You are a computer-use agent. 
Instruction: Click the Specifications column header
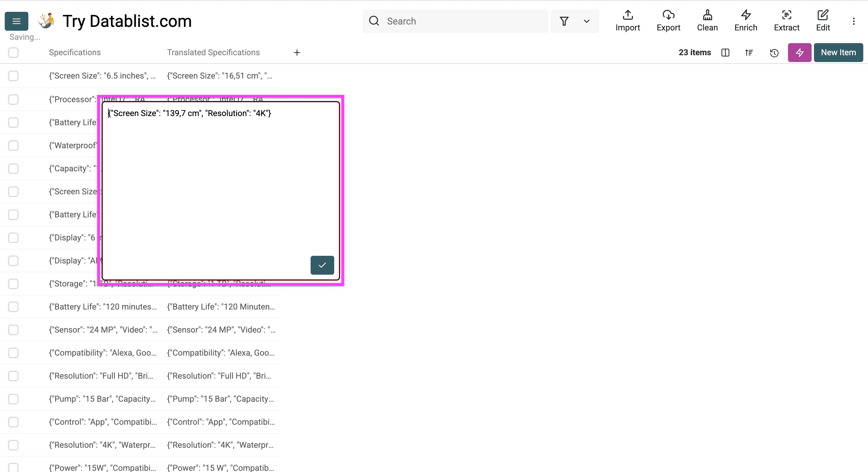[x=75, y=53]
